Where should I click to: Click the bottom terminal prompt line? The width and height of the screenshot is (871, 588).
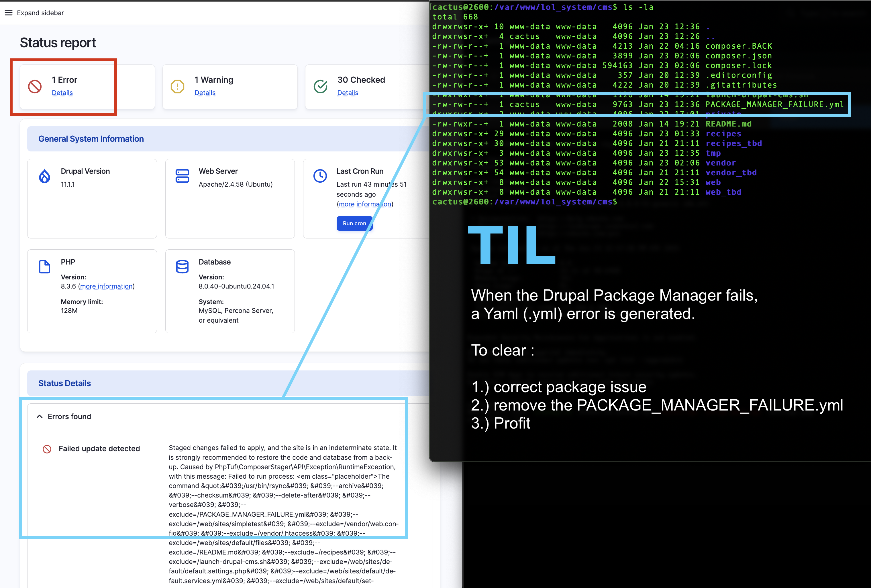click(525, 202)
